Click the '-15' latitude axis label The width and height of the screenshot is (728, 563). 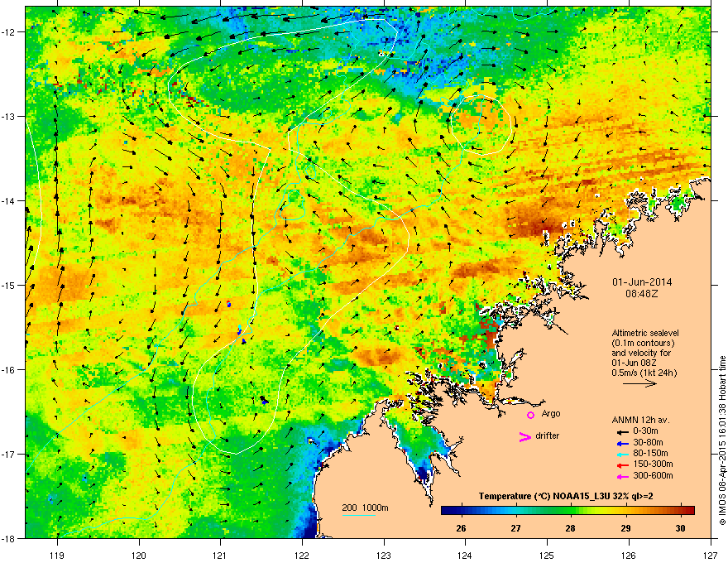[9, 285]
